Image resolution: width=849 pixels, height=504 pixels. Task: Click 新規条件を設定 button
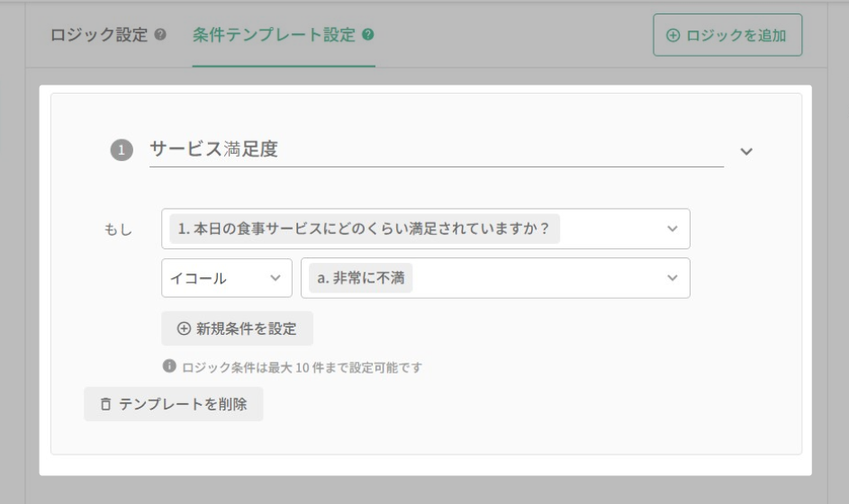click(x=237, y=328)
